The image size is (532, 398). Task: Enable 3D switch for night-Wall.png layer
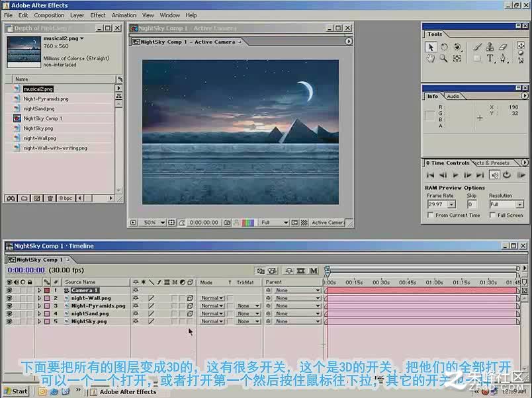click(x=190, y=298)
